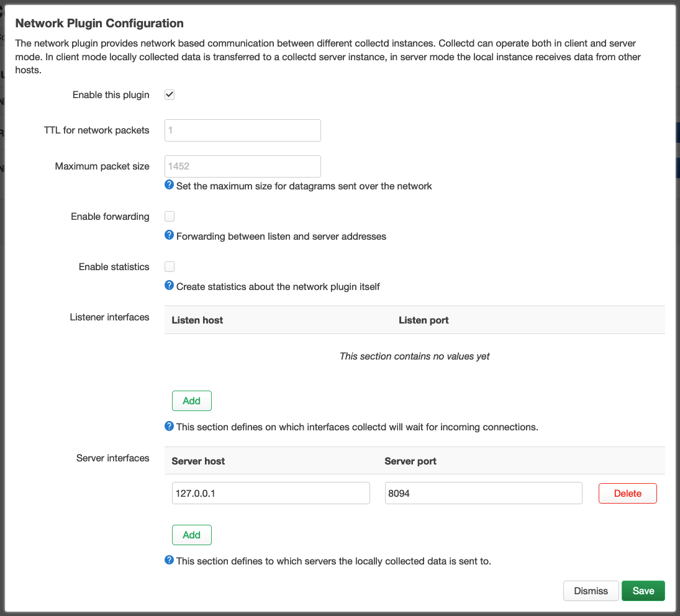Click help icon next to forwarding description
Screen dimensions: 680x616
(x=169, y=235)
